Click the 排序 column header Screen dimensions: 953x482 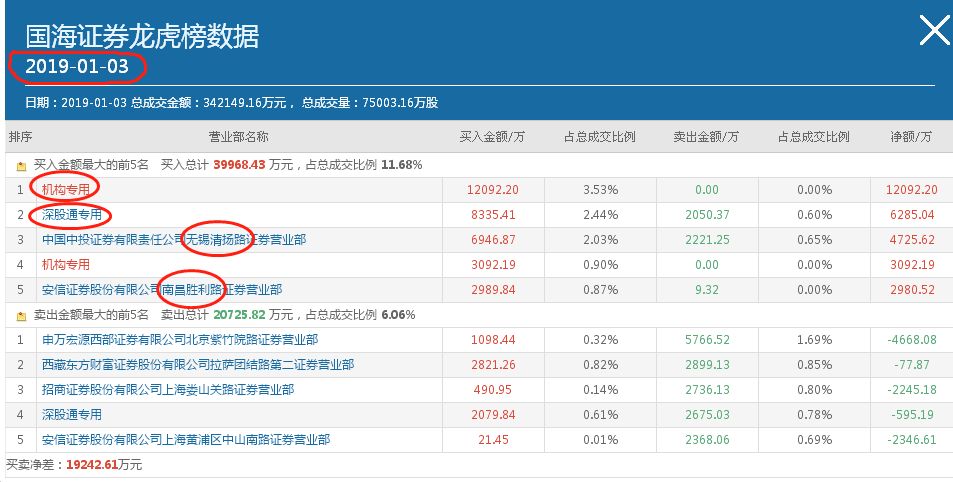20,137
